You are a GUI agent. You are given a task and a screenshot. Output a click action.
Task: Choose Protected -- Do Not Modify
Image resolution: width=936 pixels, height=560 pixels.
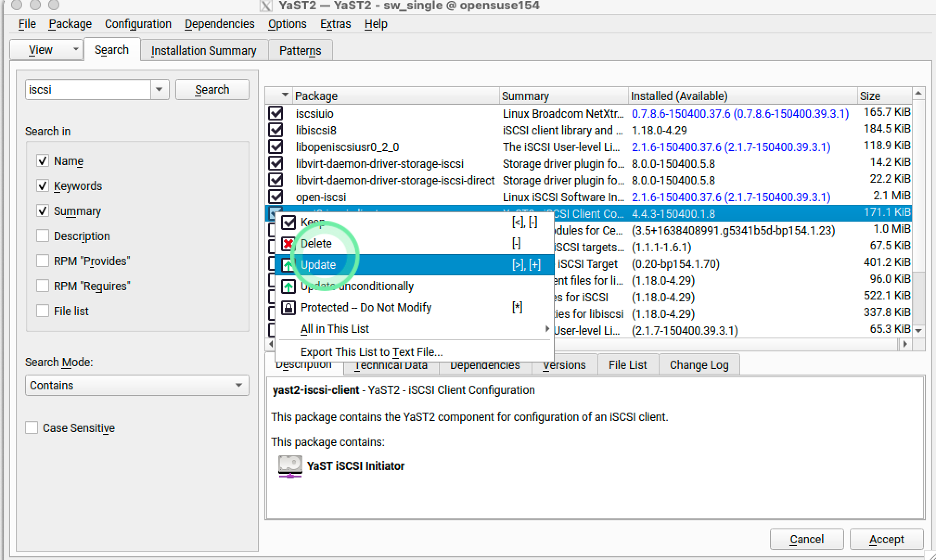415,307
